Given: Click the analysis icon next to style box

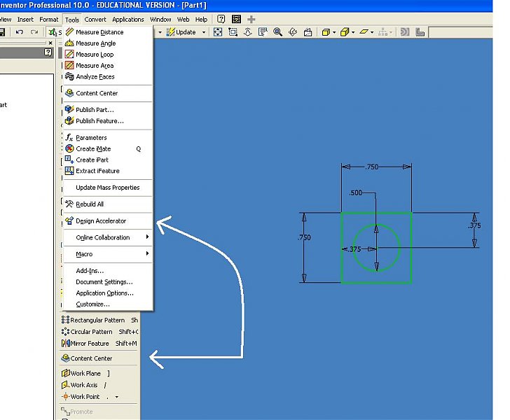Looking at the screenshot, I should click(405, 32).
